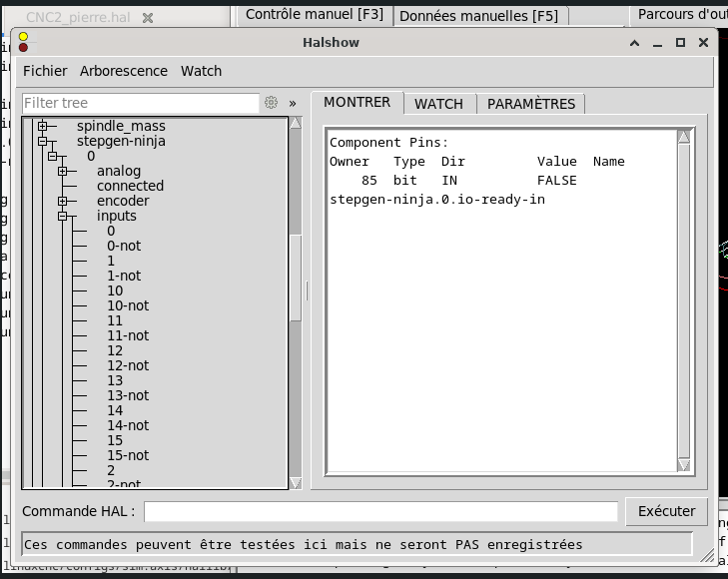728x579 pixels.
Task: Collapse the inputs node
Action: 62,216
